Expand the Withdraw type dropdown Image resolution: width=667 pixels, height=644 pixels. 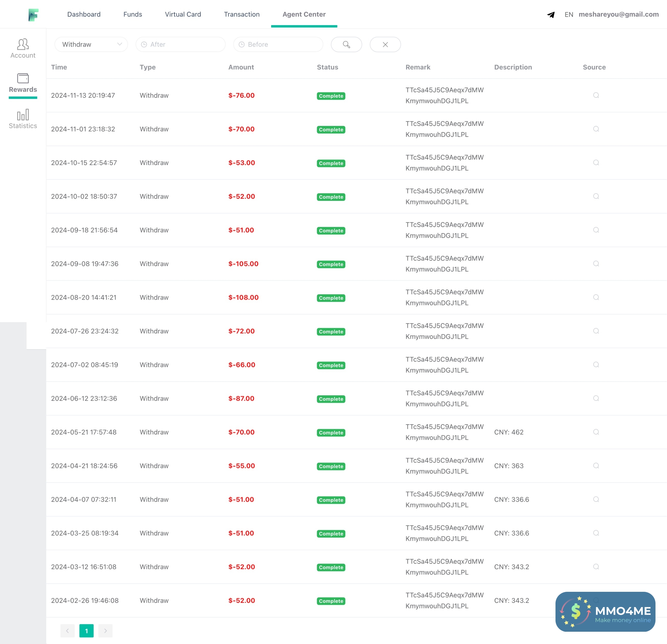pyautogui.click(x=91, y=45)
